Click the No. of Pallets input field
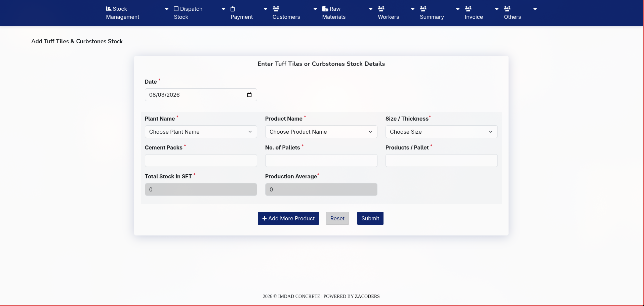This screenshot has width=644, height=306. pos(321,161)
